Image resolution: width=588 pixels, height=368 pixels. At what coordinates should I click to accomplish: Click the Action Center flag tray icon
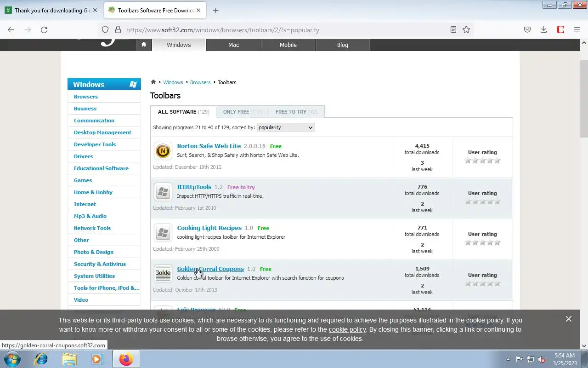click(519, 359)
